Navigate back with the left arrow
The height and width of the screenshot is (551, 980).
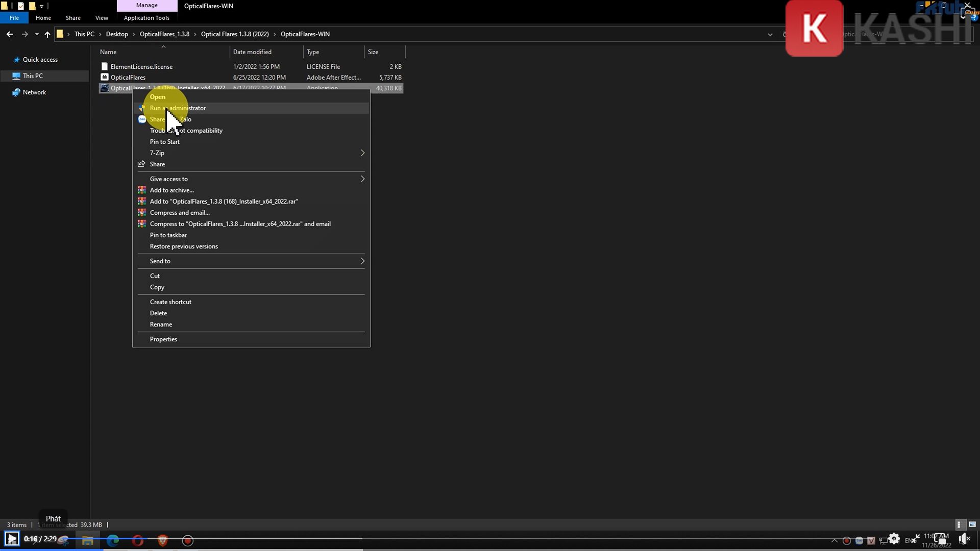10,34
